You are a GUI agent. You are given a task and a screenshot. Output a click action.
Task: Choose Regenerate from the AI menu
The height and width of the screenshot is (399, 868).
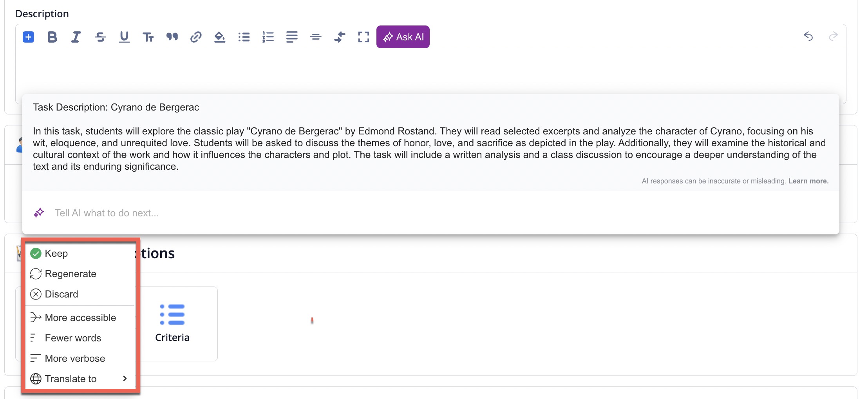[x=71, y=274]
